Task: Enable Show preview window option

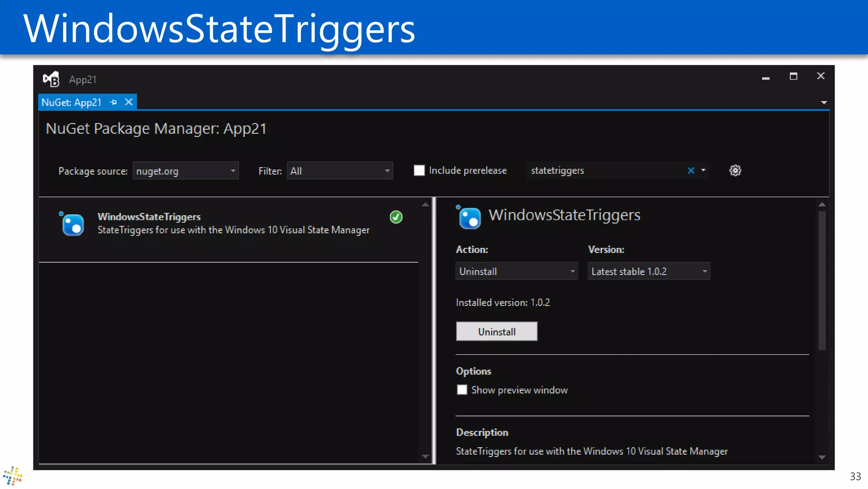Action: coord(462,390)
